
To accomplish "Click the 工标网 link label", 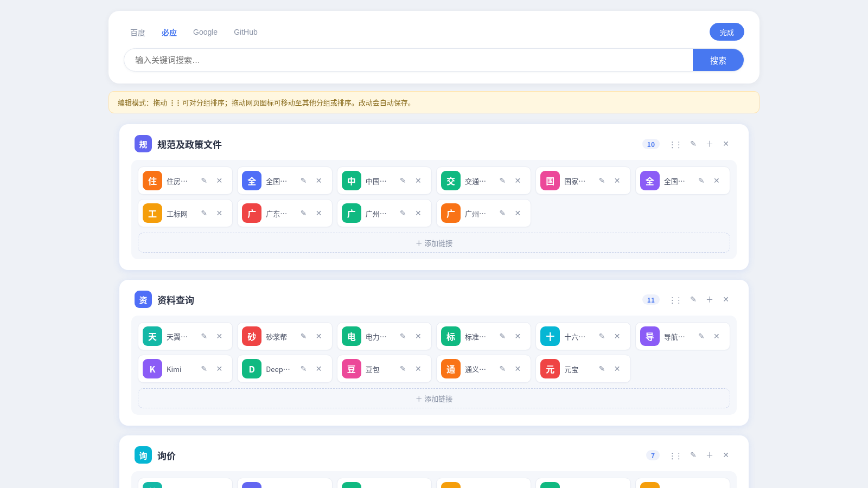I will pyautogui.click(x=177, y=214).
